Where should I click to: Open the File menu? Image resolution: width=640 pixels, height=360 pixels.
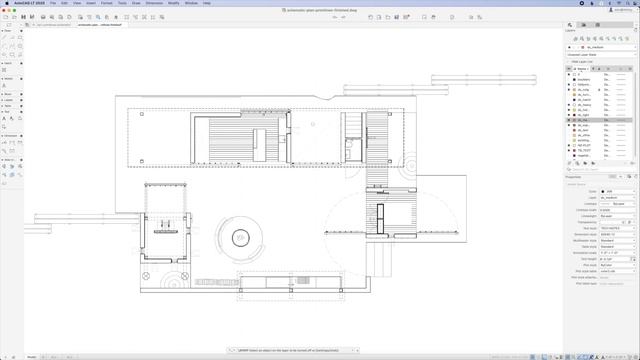53,3
